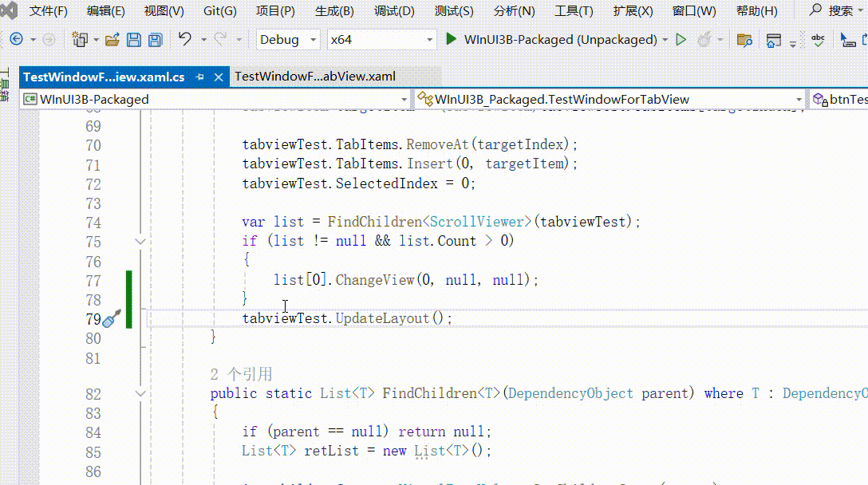Click the web browser preview icon
This screenshot has height=485, width=868.
pyautogui.click(x=774, y=40)
